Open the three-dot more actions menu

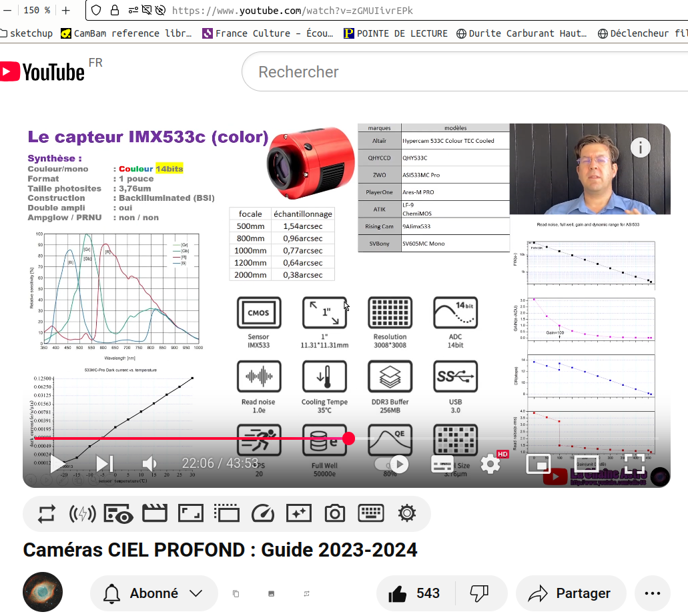point(653,593)
